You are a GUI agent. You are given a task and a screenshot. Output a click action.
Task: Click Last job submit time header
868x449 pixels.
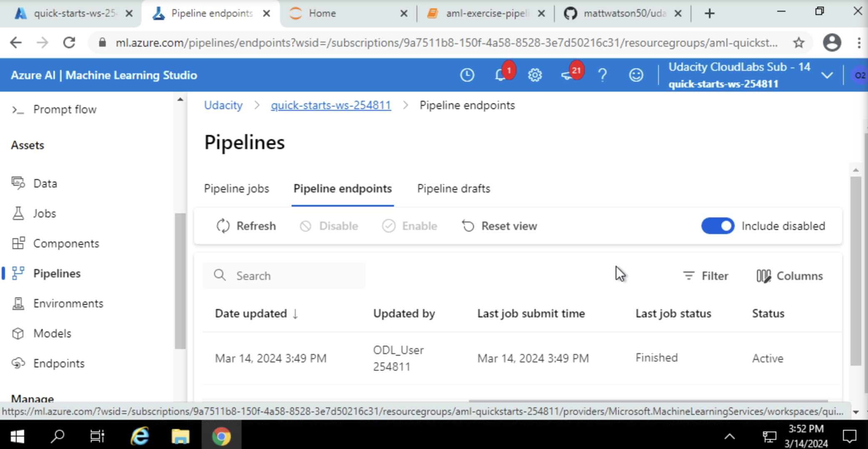coord(531,314)
